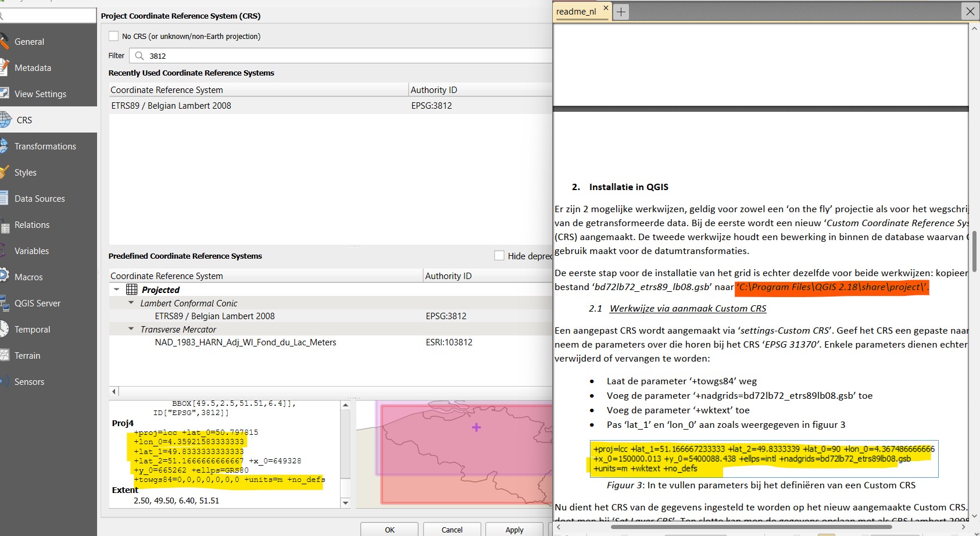Select the View Settings section
This screenshot has width=980, height=536.
pyautogui.click(x=40, y=94)
